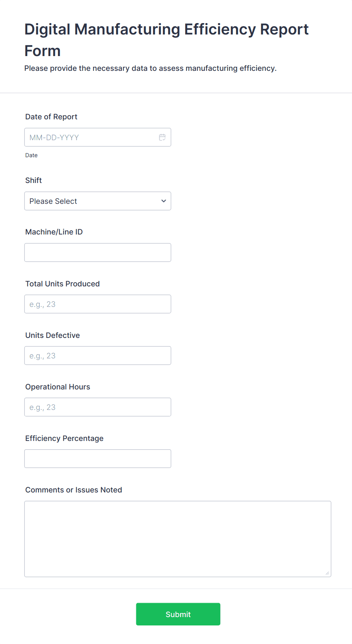The height and width of the screenshot is (644, 352).
Task: Click the 'Machine/Line ID' label text
Action: coord(54,232)
